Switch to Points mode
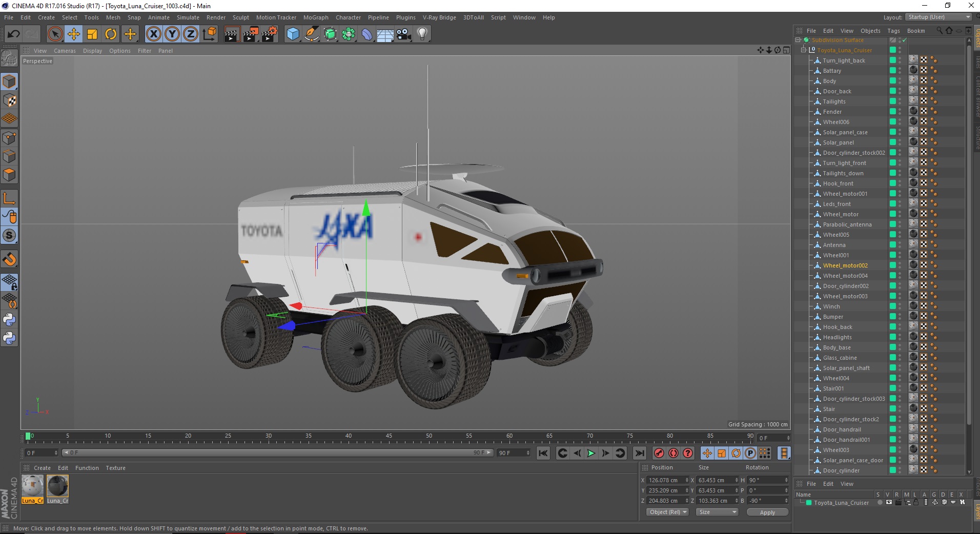The height and width of the screenshot is (534, 980). click(x=9, y=138)
